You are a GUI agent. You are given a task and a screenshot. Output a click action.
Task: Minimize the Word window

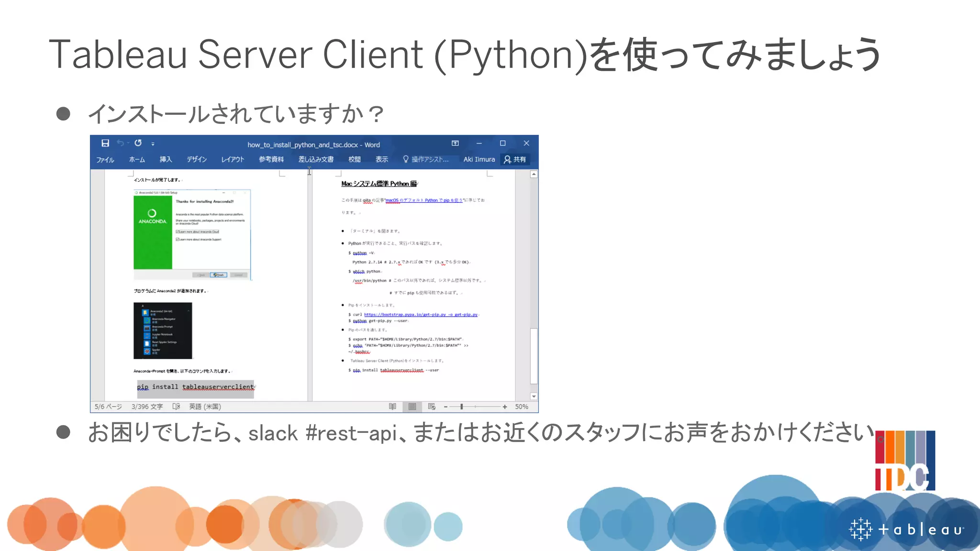(479, 143)
